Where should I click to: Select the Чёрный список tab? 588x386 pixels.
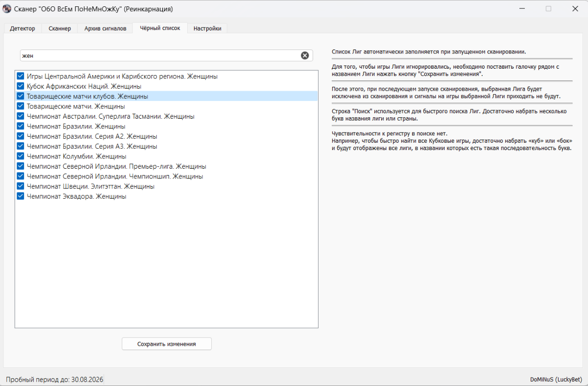click(160, 28)
